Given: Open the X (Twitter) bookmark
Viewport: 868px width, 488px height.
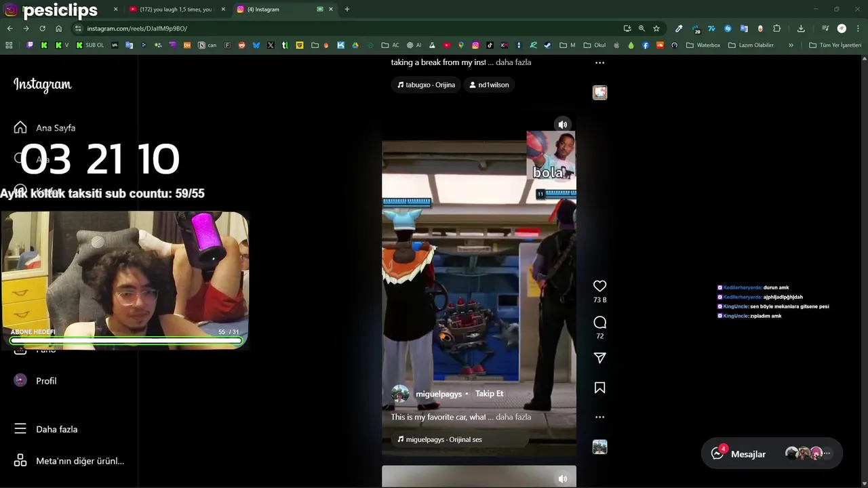Looking at the screenshot, I should pos(271,45).
